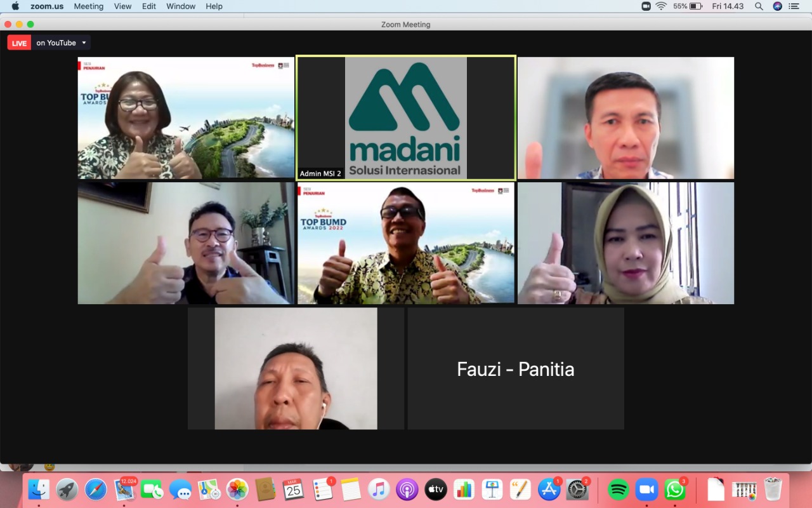Click the red LIVE indicator button
This screenshot has height=508, width=812.
pos(19,43)
